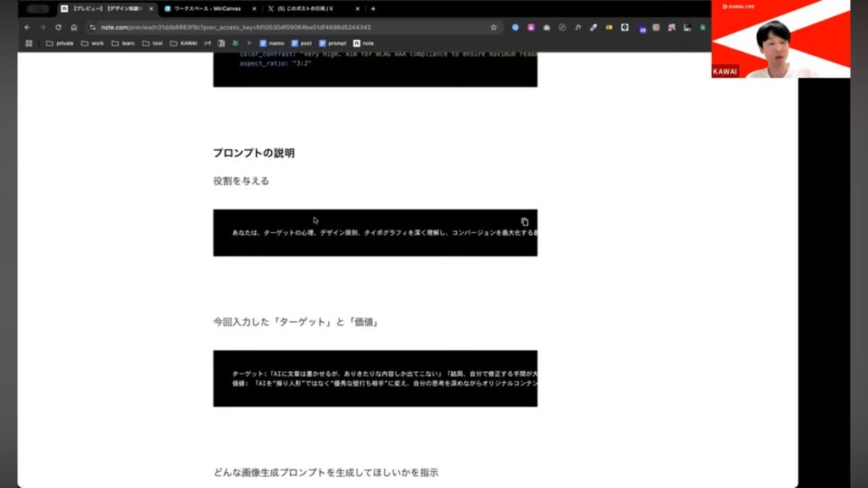Click the copy icon in the role code block
Screen dimensions: 868x488
point(525,222)
